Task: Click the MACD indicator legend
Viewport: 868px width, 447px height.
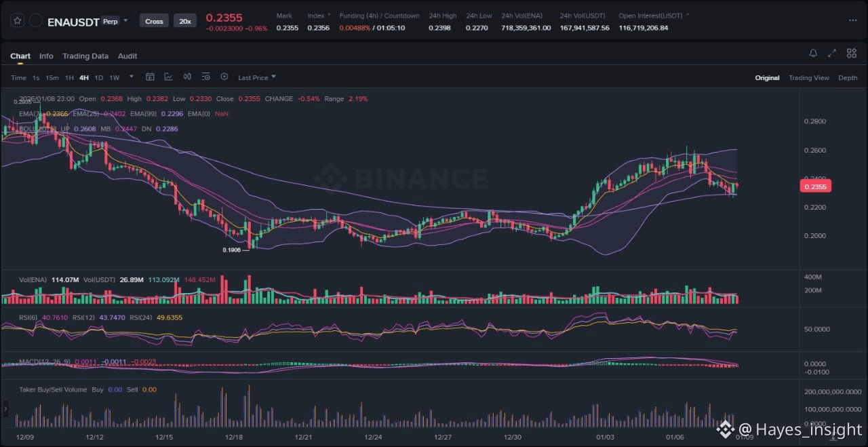Action: click(x=88, y=362)
